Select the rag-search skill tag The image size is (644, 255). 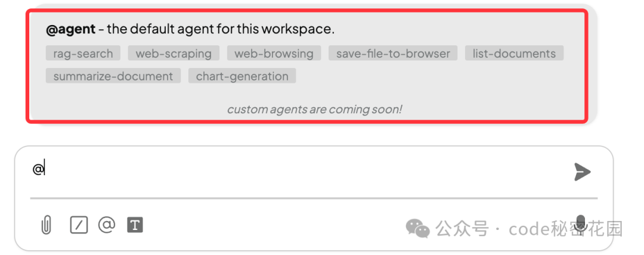[x=83, y=54]
